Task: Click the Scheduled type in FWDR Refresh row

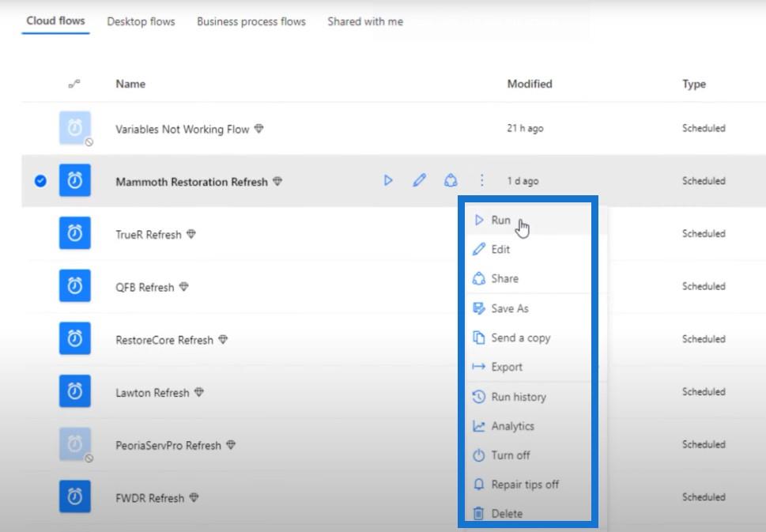Action: (x=704, y=497)
